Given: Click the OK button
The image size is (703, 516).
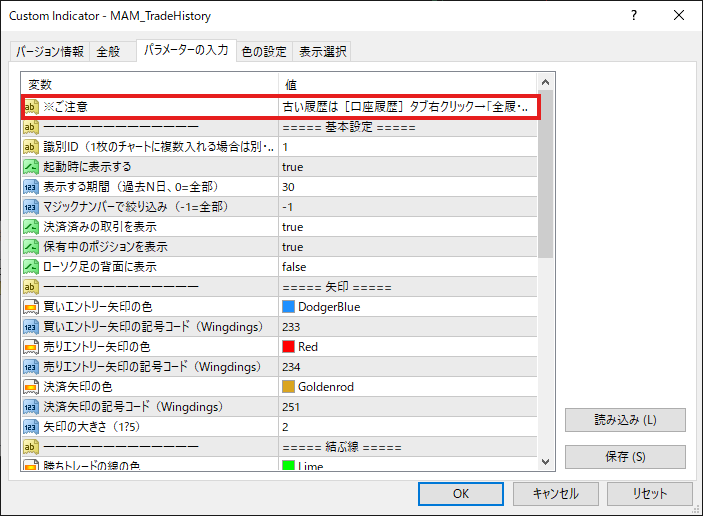Looking at the screenshot, I should click(461, 494).
